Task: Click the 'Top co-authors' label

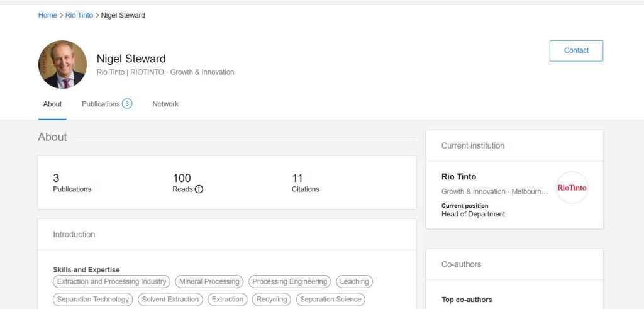Action: [467, 300]
